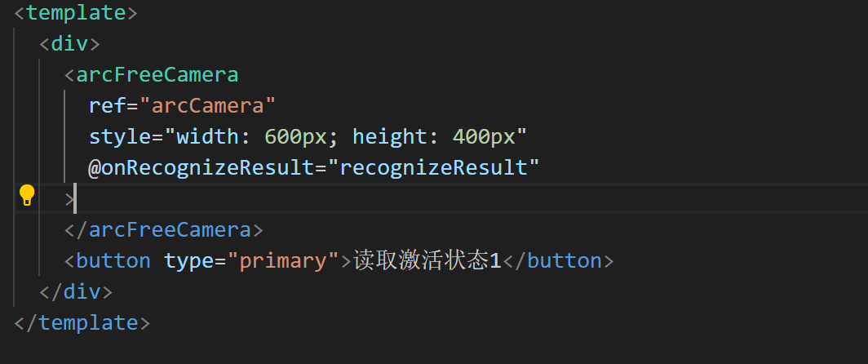Click the closing arcFreeCamera tag
Image resolution: width=868 pixels, height=364 pixels.
point(164,229)
